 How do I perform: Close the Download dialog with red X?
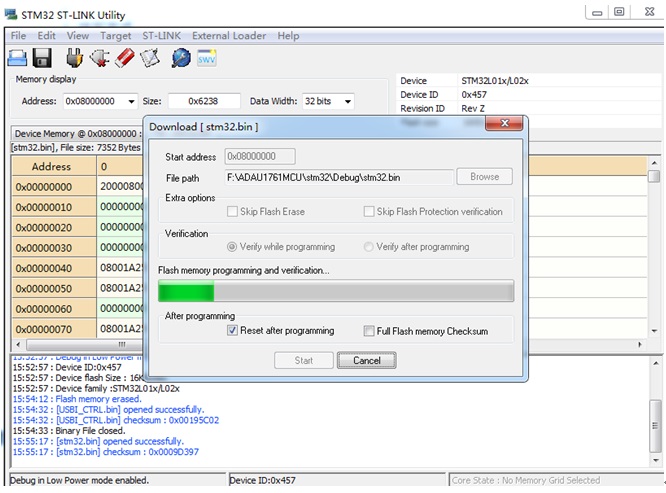pos(504,123)
